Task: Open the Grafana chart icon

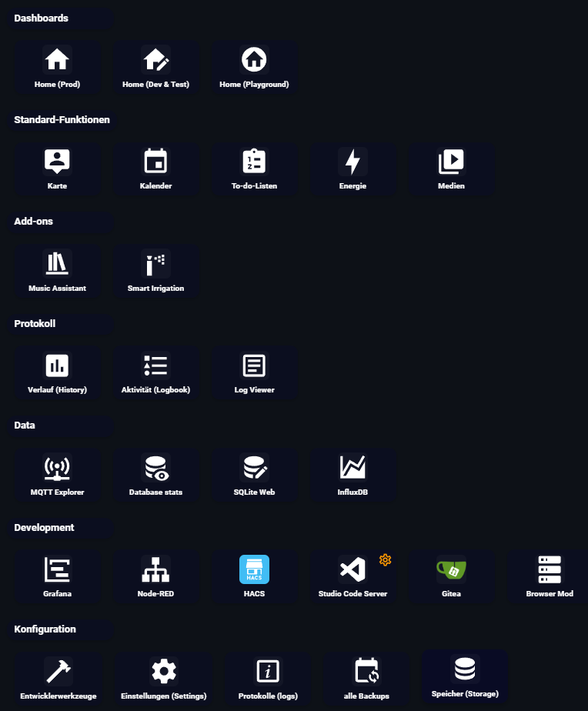Action: 57,569
